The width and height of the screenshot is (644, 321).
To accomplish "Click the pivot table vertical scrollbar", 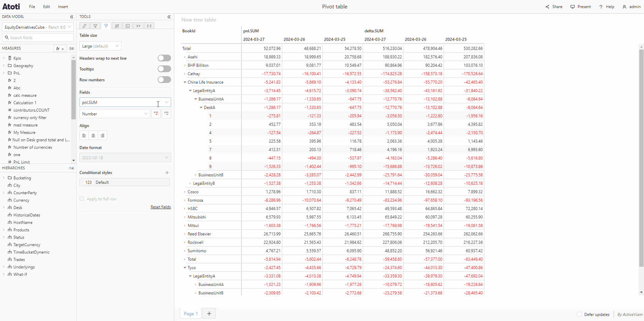I will 641,158.
